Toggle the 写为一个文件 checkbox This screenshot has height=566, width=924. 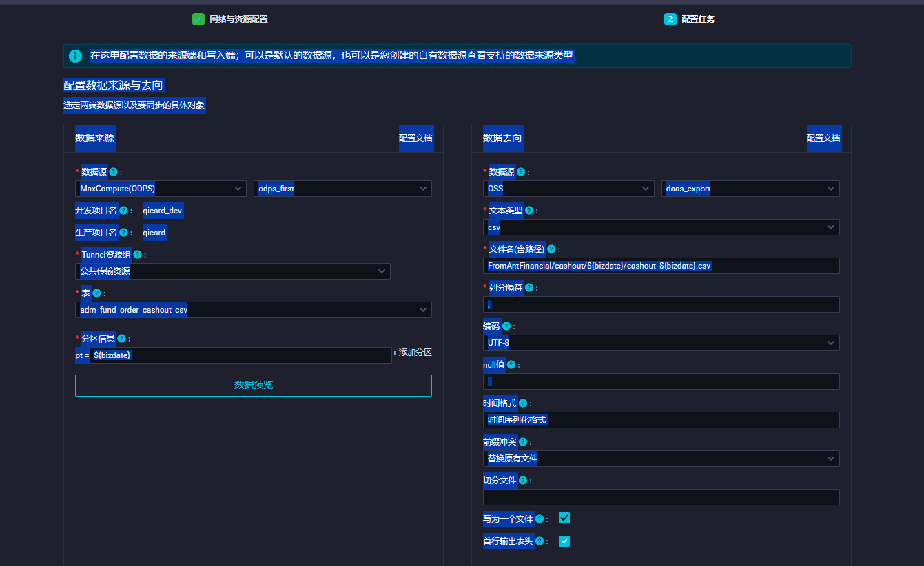coord(564,518)
